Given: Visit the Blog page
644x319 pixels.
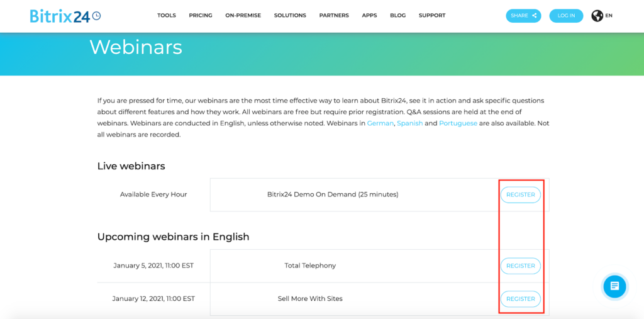Looking at the screenshot, I should coord(398,16).
